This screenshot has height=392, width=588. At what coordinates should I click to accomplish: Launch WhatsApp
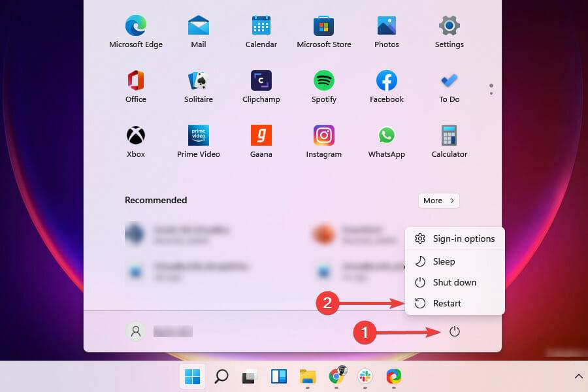click(387, 141)
